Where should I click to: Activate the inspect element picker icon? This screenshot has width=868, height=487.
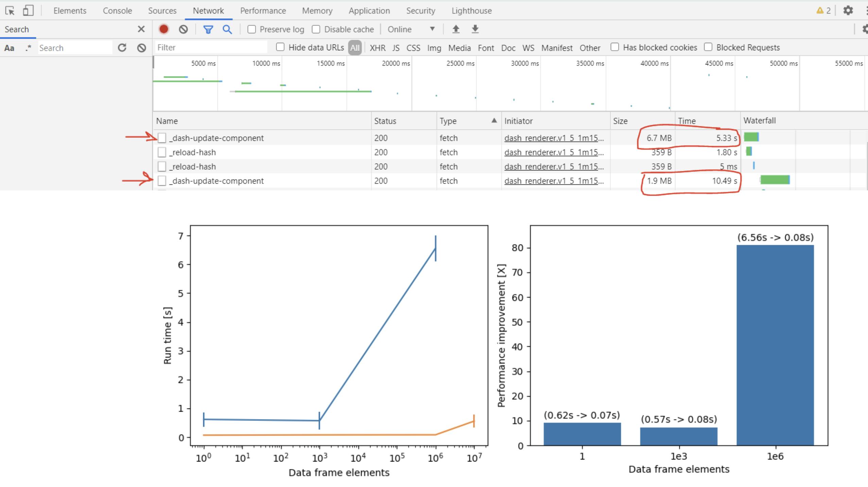(10, 11)
